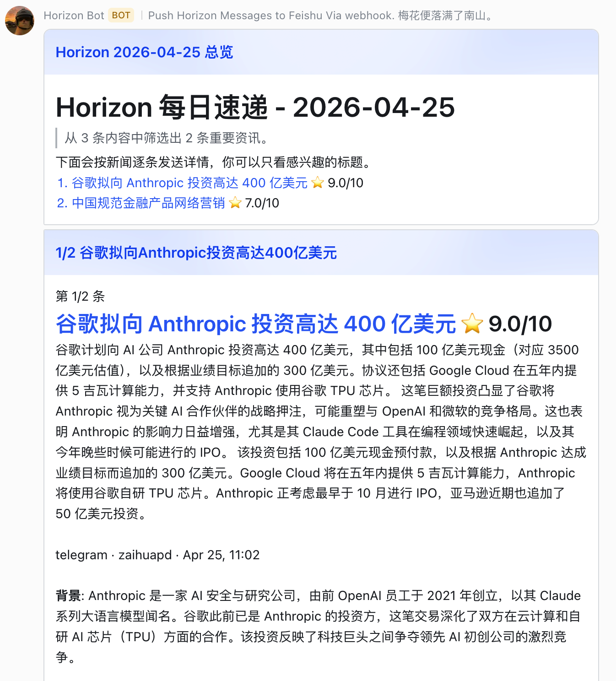Click the quote '从 3 条内容中筛选出 2 条重要资讯'
This screenshot has height=681, width=616.
[x=166, y=138]
